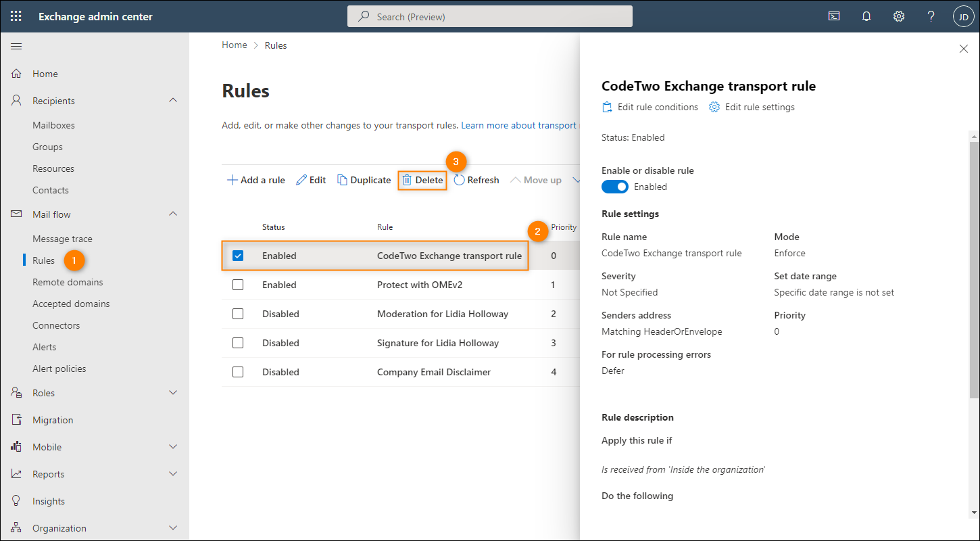Click into the Search (Preview) field
The height and width of the screenshot is (541, 980).
[490, 16]
